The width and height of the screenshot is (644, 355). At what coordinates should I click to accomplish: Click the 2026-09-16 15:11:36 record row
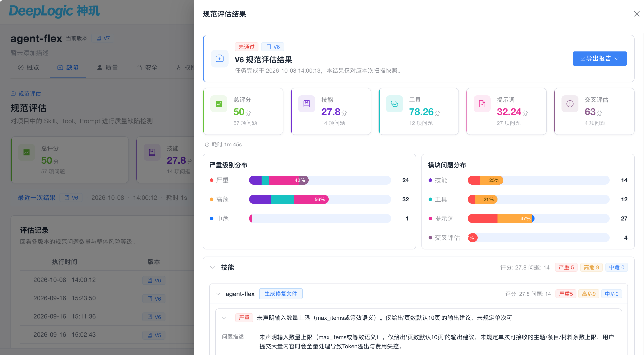tap(107, 316)
